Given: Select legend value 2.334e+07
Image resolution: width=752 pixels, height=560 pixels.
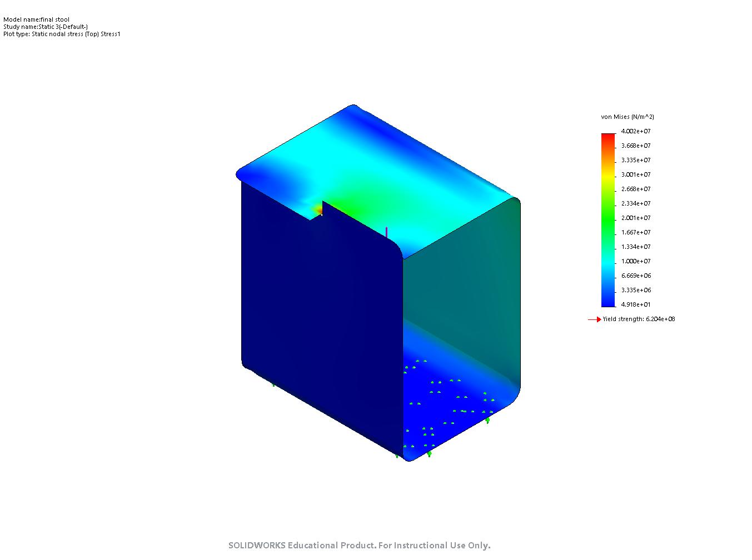Looking at the screenshot, I should (636, 203).
